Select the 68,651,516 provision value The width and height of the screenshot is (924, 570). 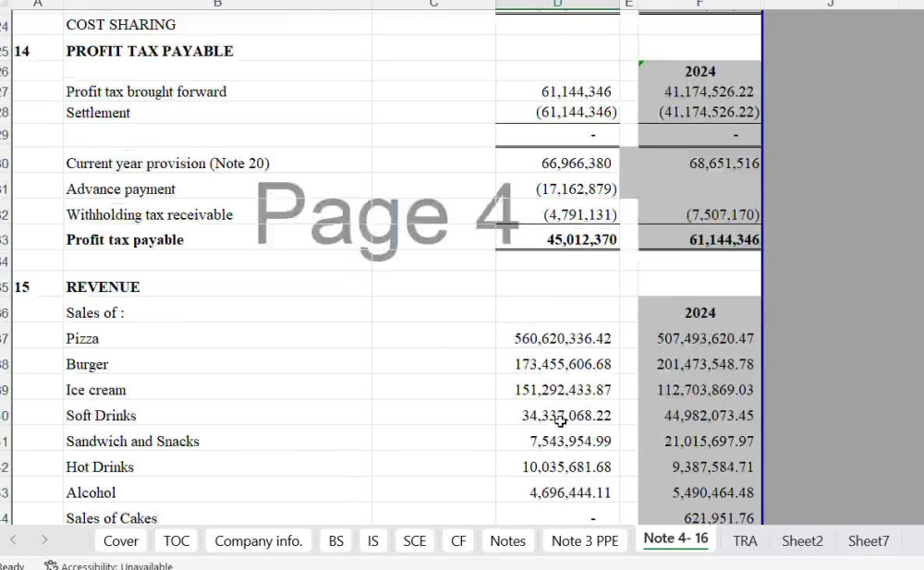point(724,164)
